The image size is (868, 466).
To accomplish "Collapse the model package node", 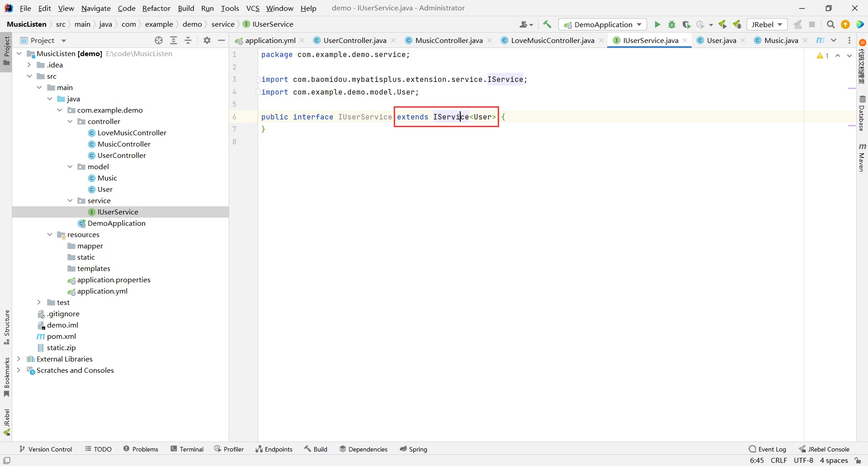I will (x=70, y=166).
